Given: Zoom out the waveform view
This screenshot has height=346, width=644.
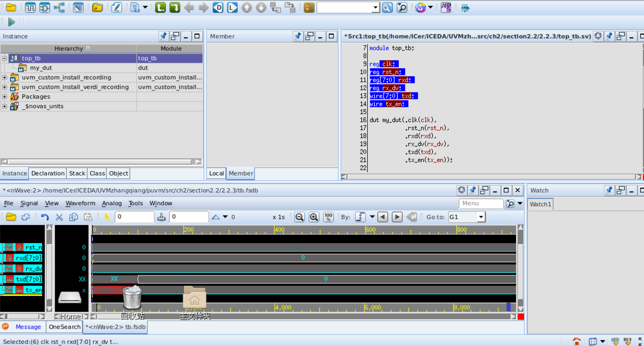Looking at the screenshot, I should pyautogui.click(x=299, y=217).
